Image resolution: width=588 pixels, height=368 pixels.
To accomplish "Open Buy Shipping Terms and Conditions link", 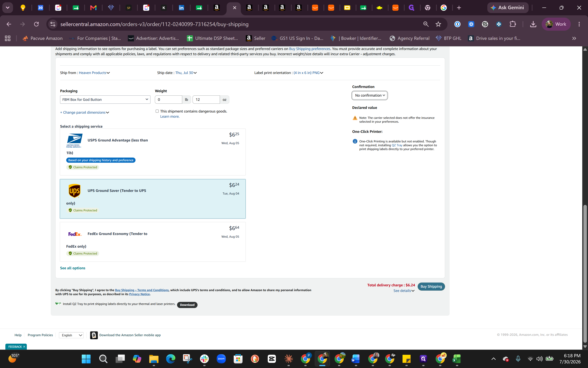I will tap(142, 290).
